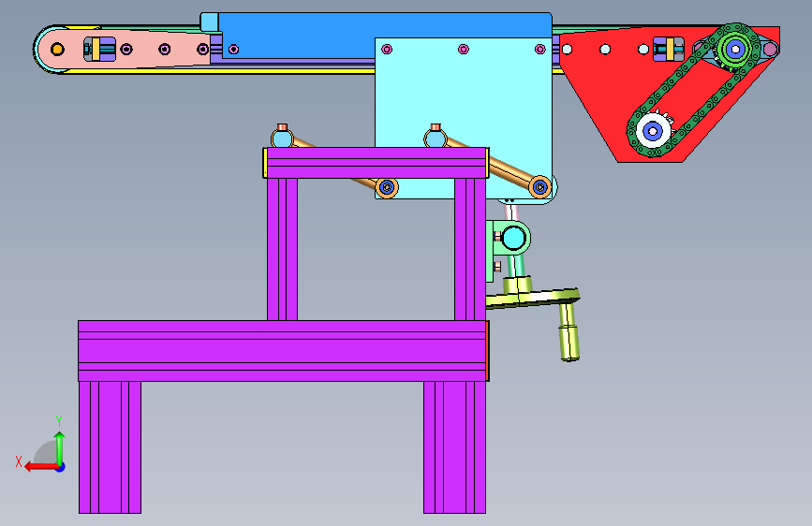Click the purple circle at red plate's right tip
812x526 pixels.
770,50
